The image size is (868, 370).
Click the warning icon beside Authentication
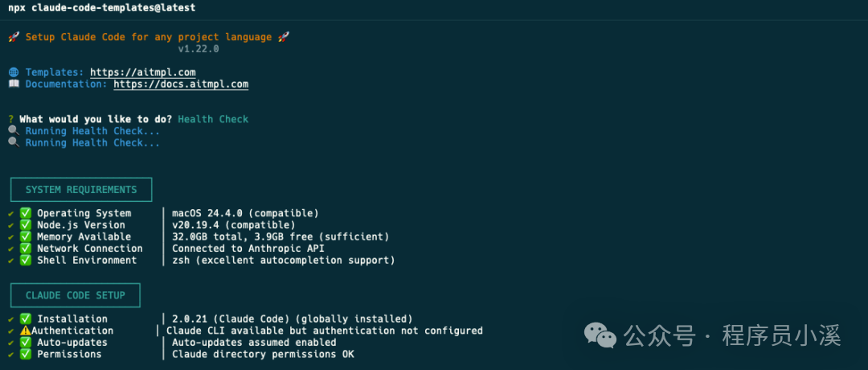tap(26, 331)
